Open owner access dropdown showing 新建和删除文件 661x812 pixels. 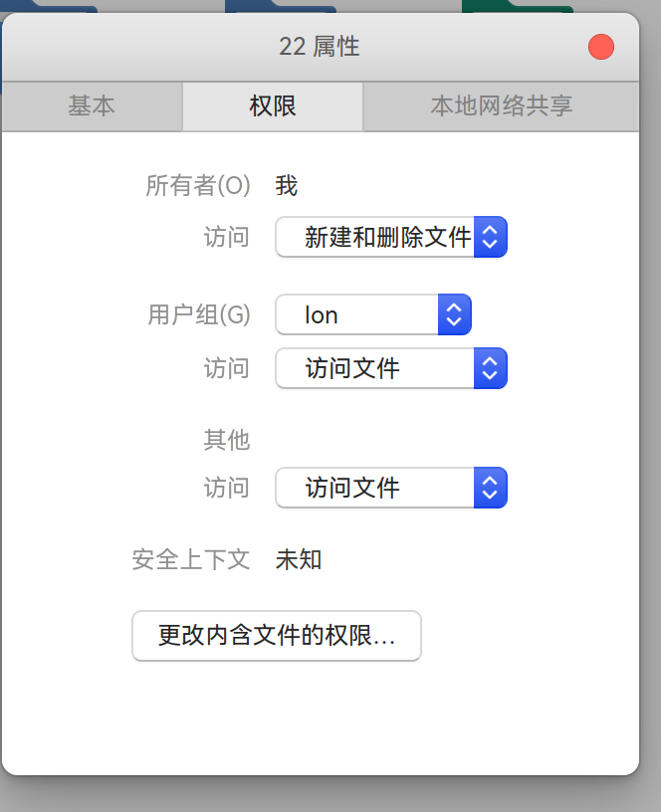[391, 237]
